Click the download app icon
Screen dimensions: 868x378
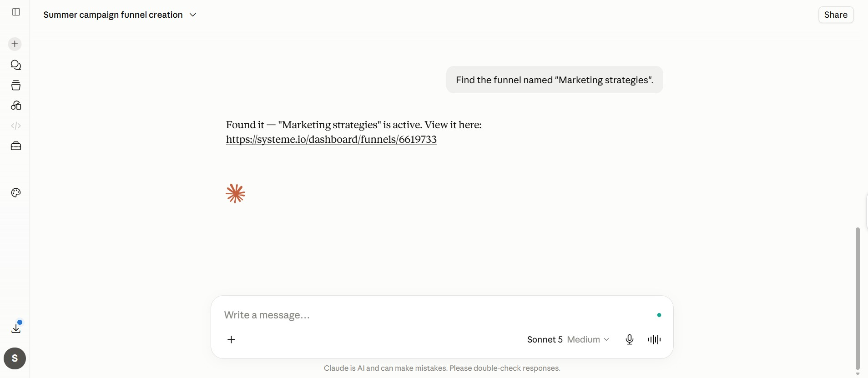(16, 328)
